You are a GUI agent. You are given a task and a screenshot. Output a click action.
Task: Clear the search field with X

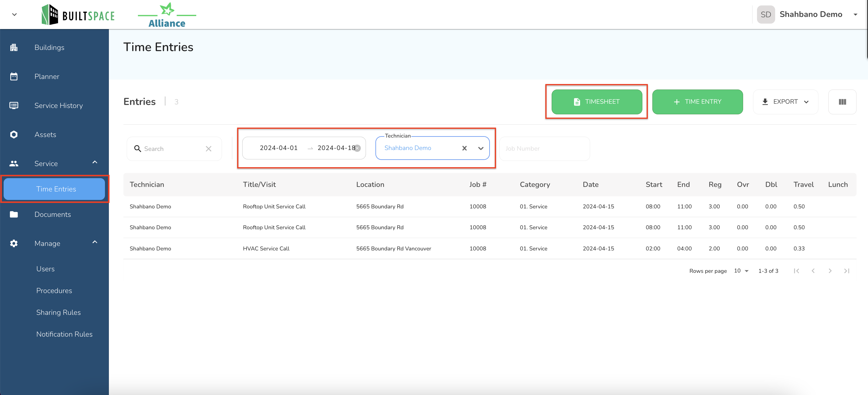(209, 149)
